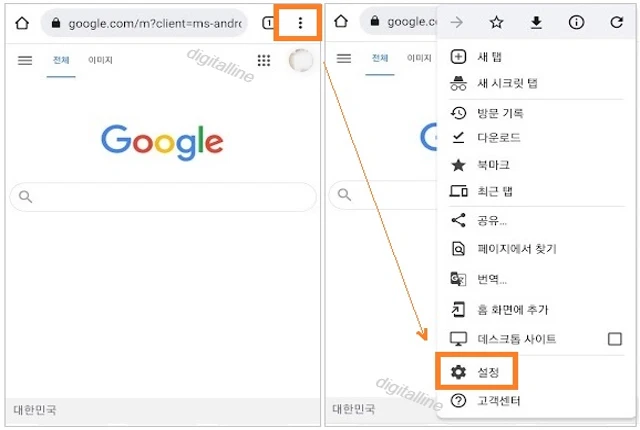Tap the URL bar in left screen
This screenshot has height=430, width=640.
click(x=144, y=23)
